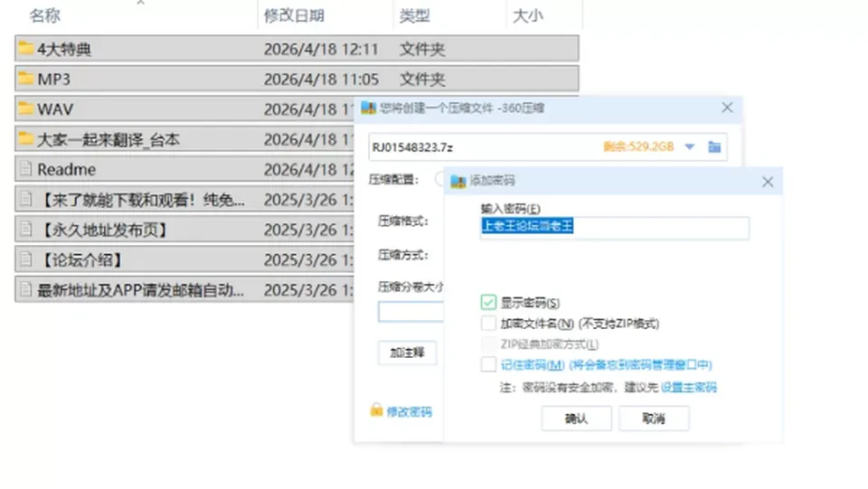Screen dimensions: 868x489
Task: Click the lock icon next to 修改密码
Action: click(x=376, y=409)
